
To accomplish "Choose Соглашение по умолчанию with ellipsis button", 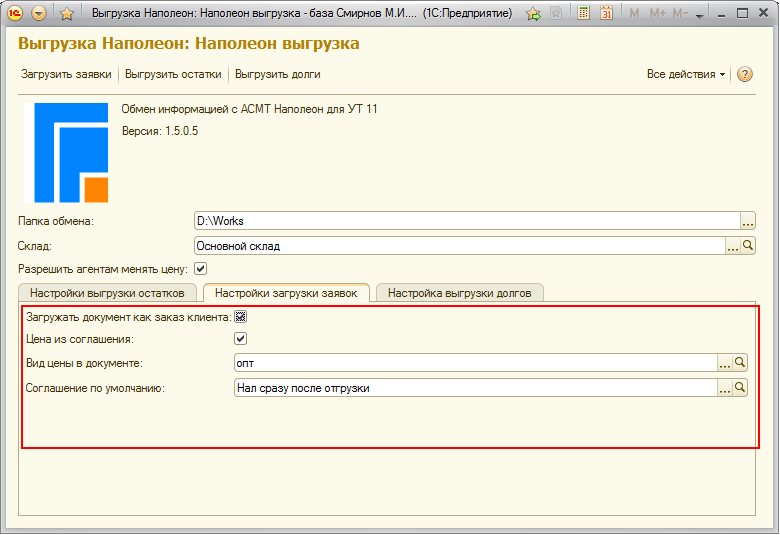I will pos(725,388).
